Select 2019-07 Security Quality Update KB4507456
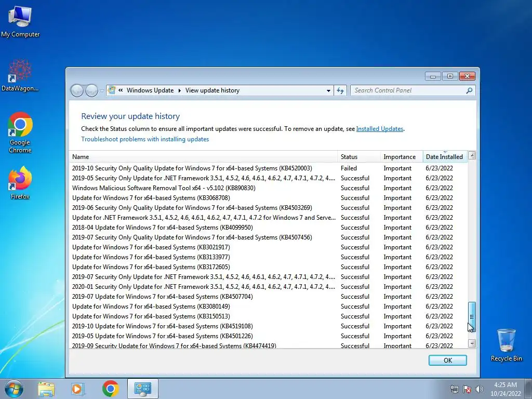Image resolution: width=532 pixels, height=399 pixels. [268, 237]
